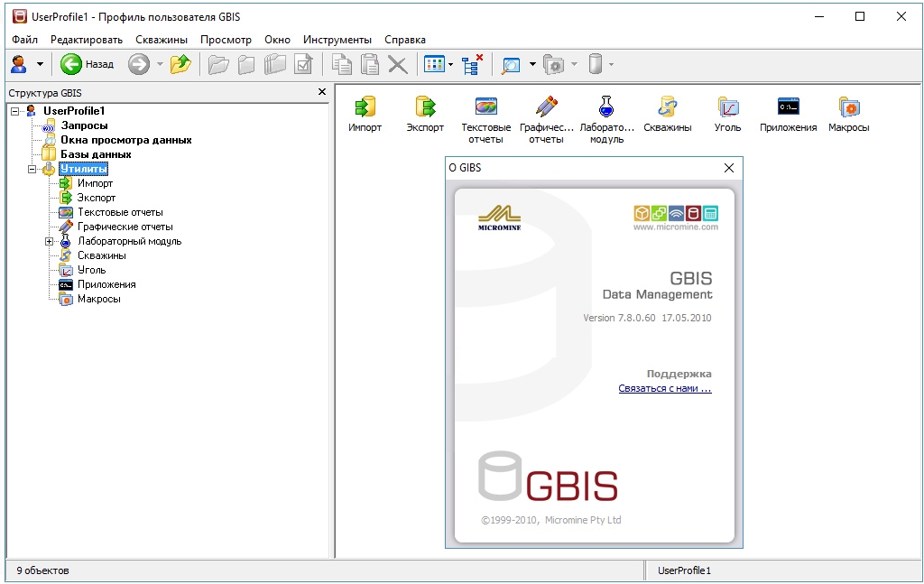The height and width of the screenshot is (584, 924).
Task: Open Скважины icon in right pane
Action: (667, 107)
